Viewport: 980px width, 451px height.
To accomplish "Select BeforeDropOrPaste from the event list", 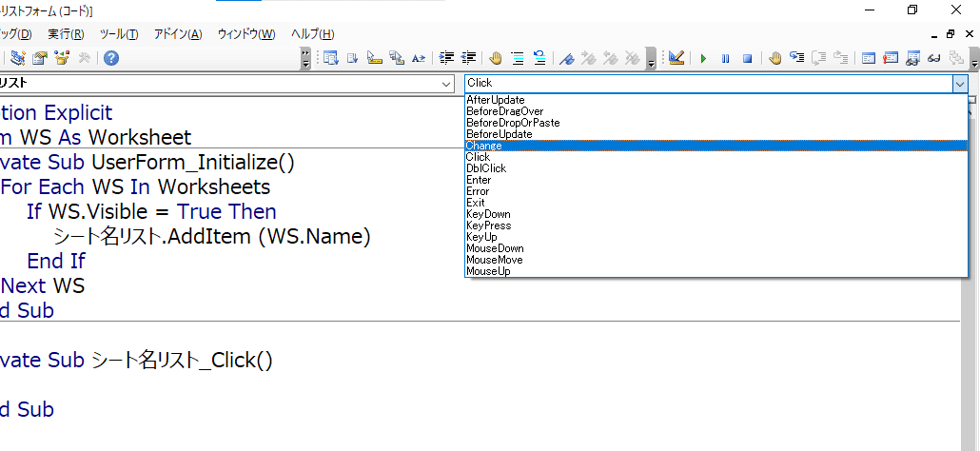I will (x=716, y=123).
